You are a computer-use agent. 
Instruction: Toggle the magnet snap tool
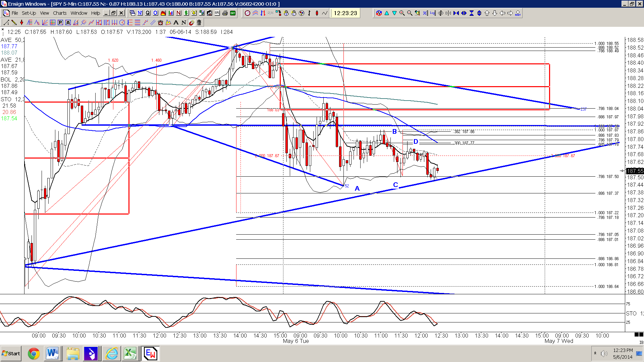[x=192, y=22]
